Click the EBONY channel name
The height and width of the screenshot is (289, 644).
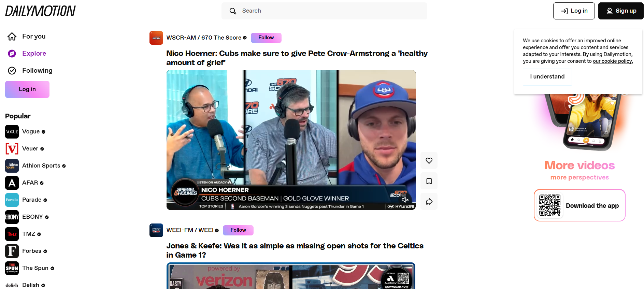click(x=32, y=217)
